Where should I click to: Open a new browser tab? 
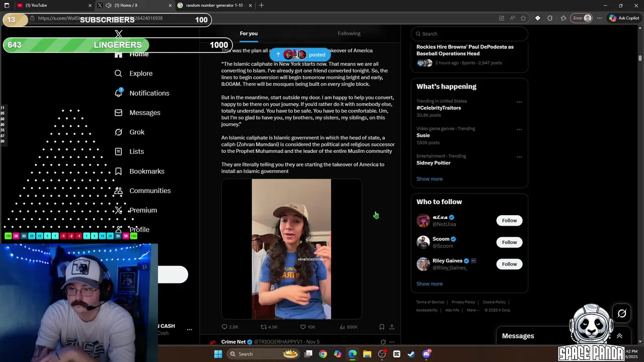point(261,6)
